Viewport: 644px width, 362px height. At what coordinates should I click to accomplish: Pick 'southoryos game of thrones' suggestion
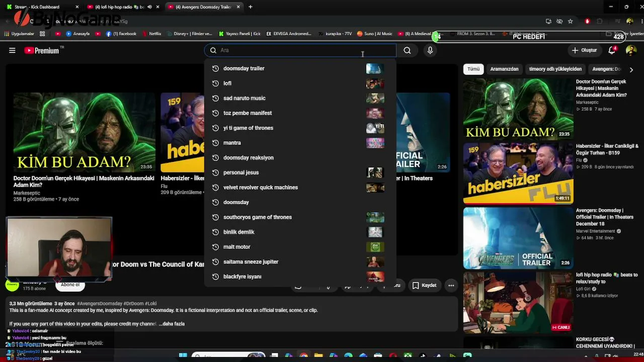point(300,217)
